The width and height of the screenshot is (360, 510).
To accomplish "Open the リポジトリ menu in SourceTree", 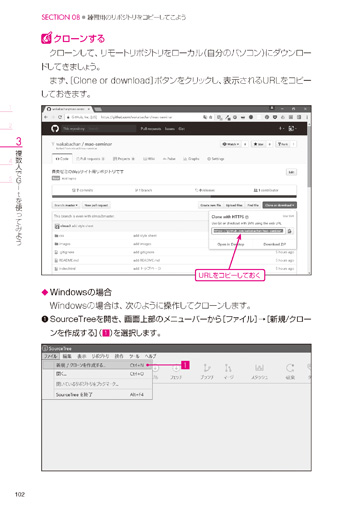I will (x=100, y=356).
